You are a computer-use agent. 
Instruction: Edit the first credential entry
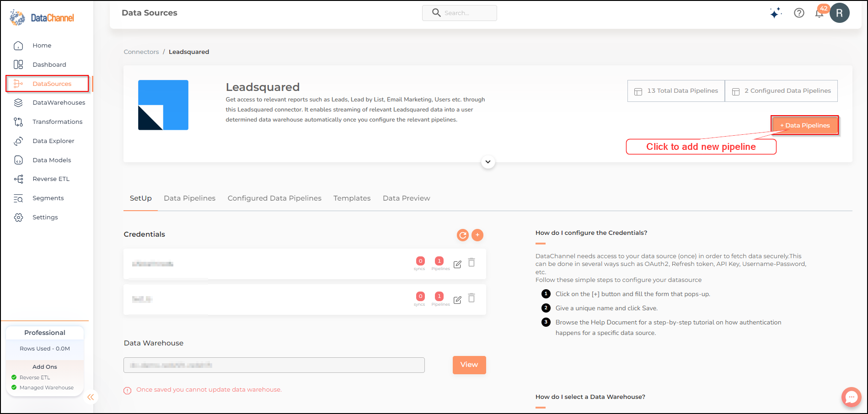click(457, 264)
